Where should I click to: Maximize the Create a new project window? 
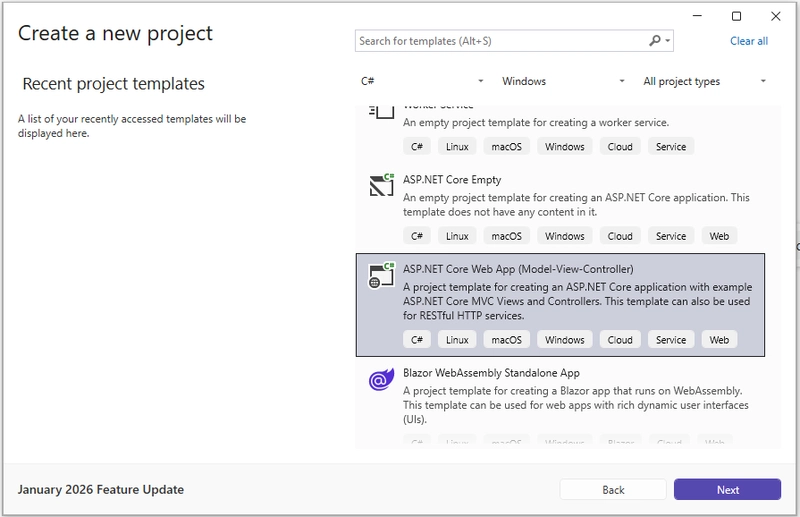point(737,15)
